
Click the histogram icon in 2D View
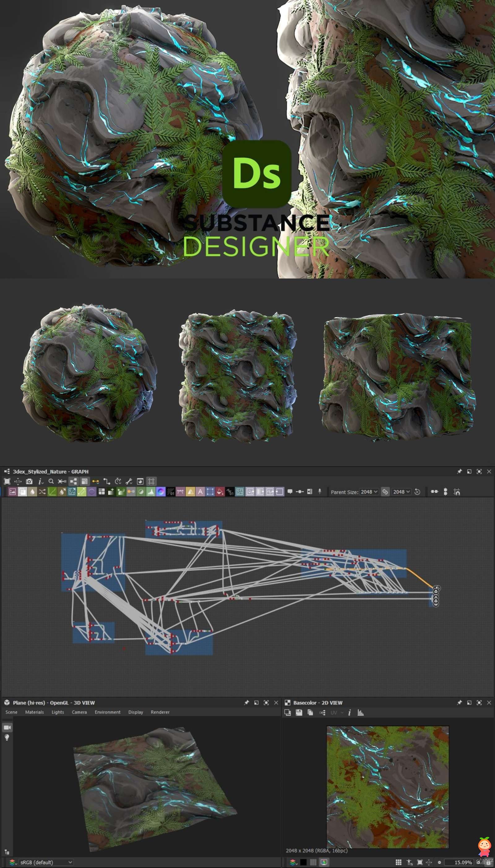360,712
